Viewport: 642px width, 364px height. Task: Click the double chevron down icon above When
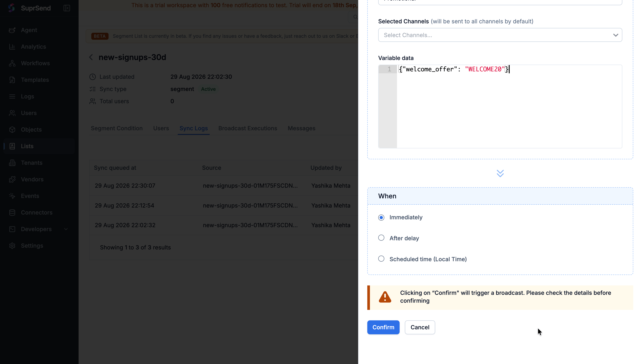(500, 173)
